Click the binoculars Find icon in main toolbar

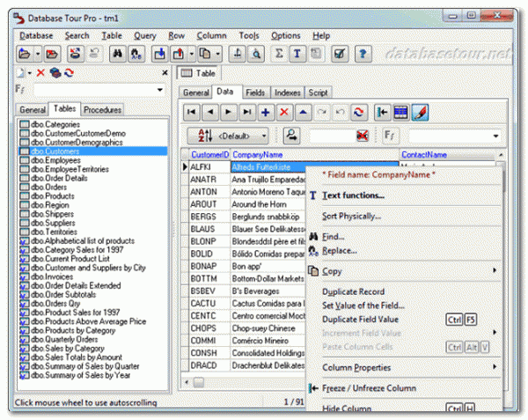pos(118,54)
